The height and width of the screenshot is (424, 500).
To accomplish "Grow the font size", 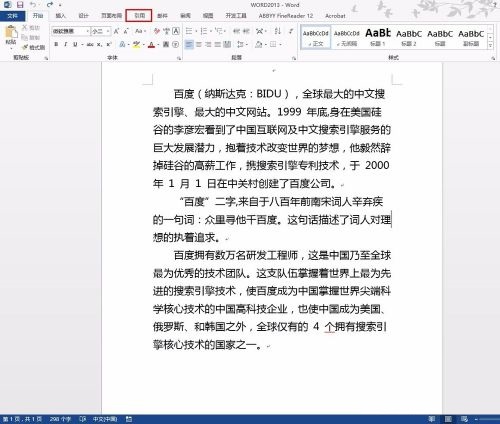I will [116, 31].
